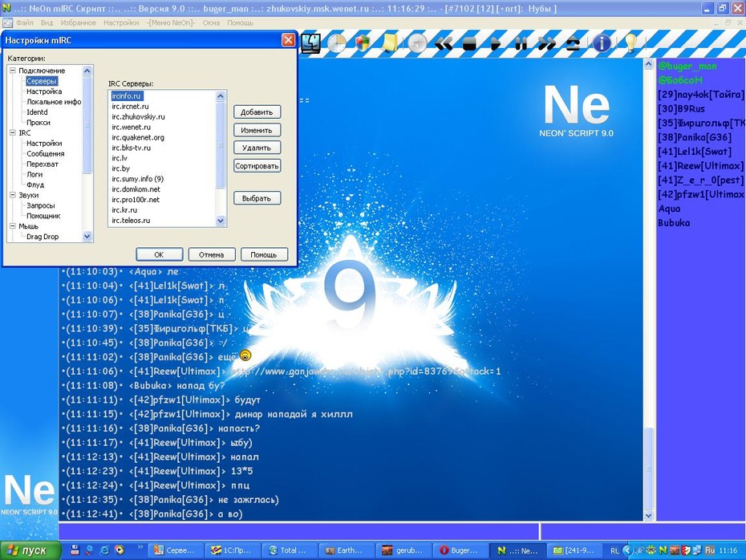Select irc.wenet.ru in server list
This screenshot has height=560, width=746.
point(132,127)
